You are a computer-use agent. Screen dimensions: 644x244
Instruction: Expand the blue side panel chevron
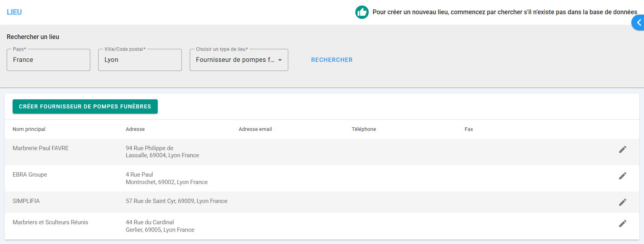pyautogui.click(x=638, y=23)
